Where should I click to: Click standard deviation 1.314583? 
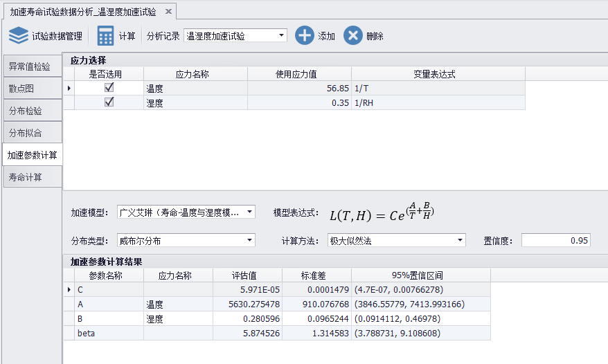click(316, 333)
